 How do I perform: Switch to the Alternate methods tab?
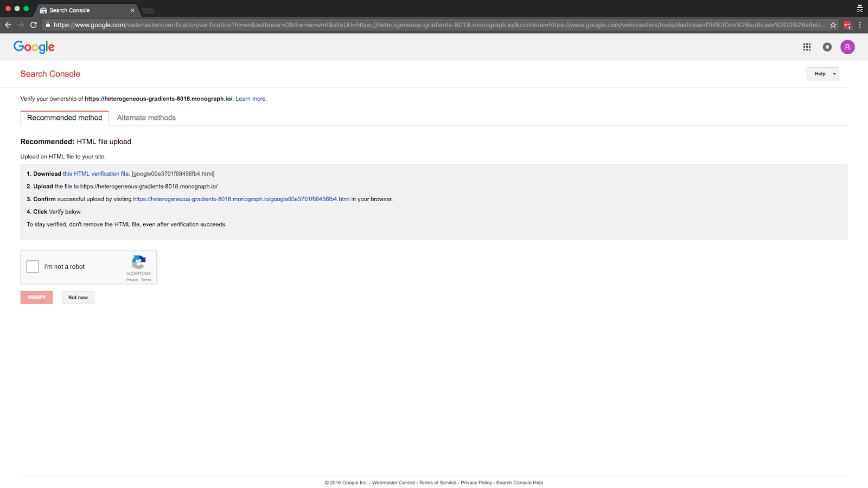[x=146, y=118]
